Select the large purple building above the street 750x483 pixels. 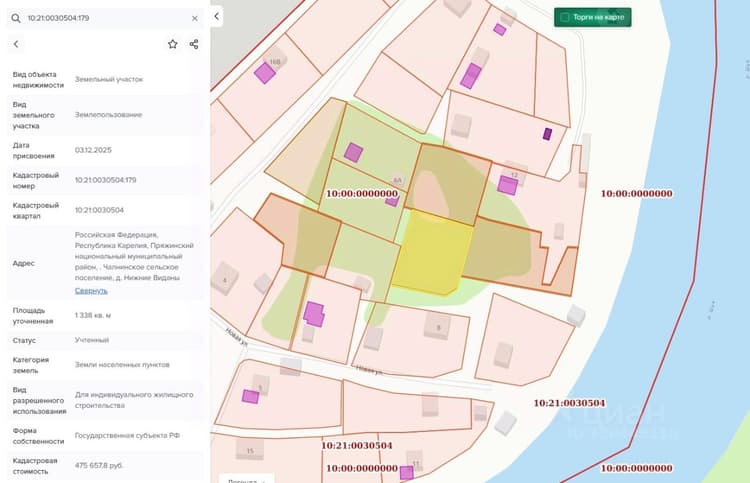(x=314, y=314)
